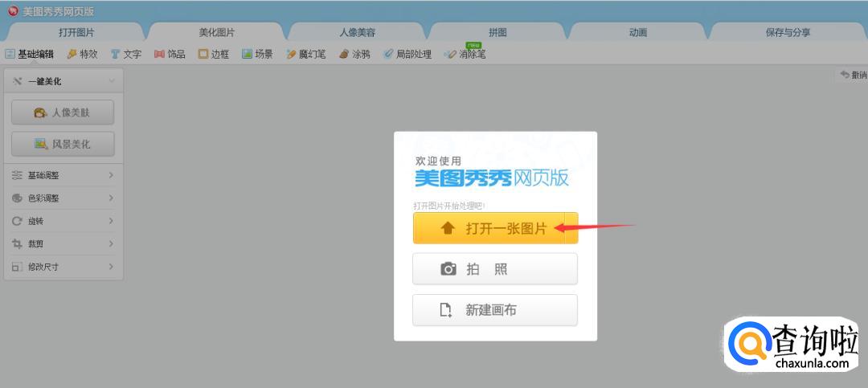868x388 pixels.
Task: Click the 风景美化 button
Action: coord(63,144)
